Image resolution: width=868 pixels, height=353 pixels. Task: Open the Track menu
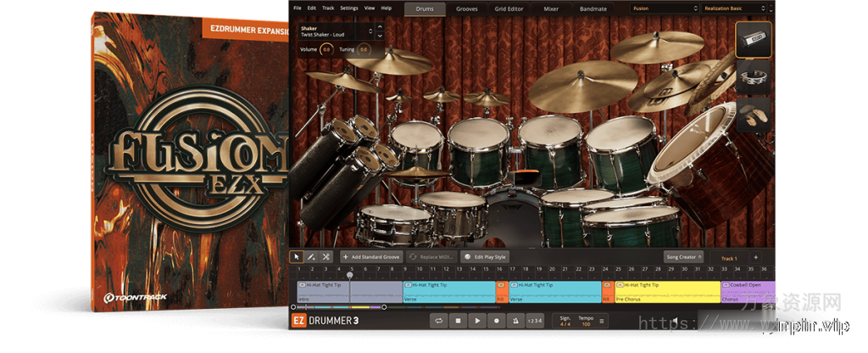click(328, 8)
